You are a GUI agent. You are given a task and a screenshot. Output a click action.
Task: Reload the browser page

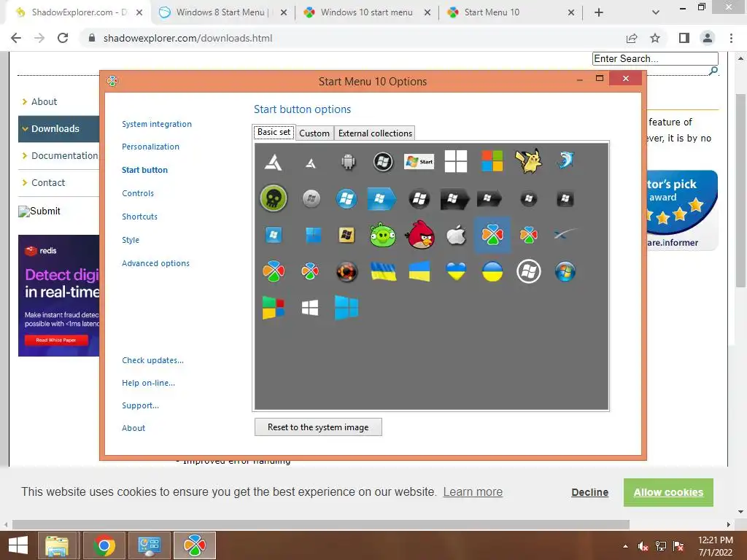click(63, 38)
